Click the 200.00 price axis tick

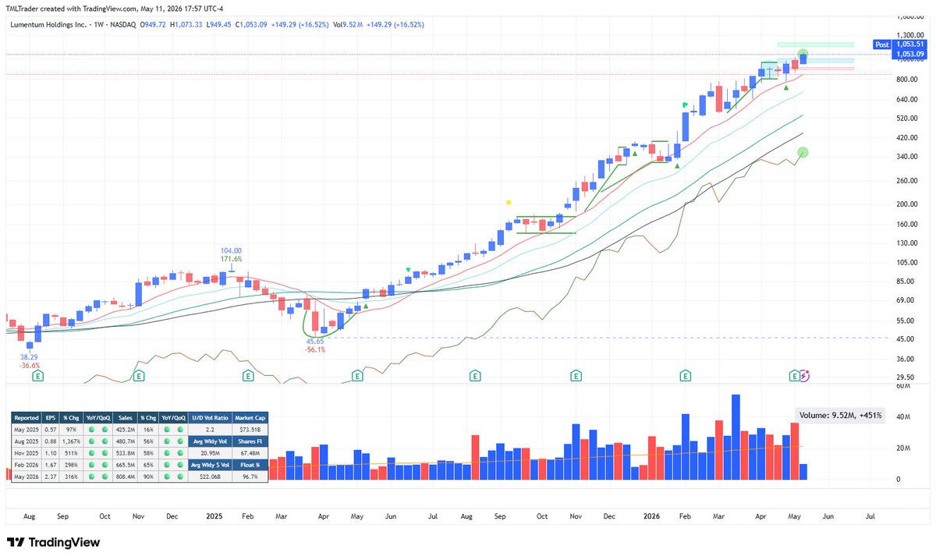pyautogui.click(x=906, y=204)
